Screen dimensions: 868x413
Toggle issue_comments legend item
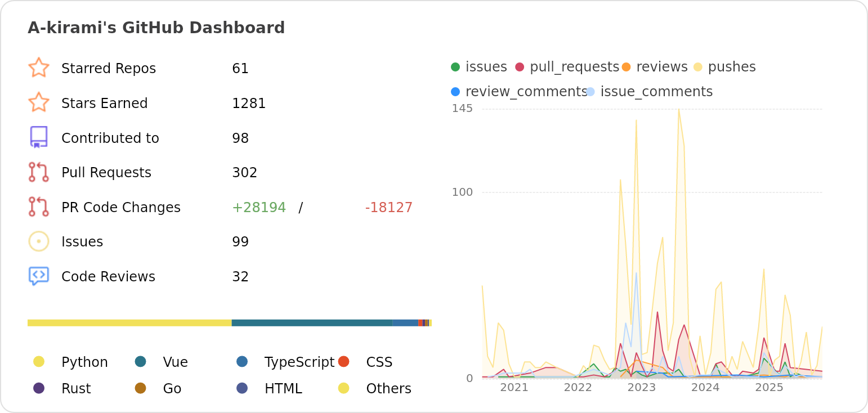point(650,92)
